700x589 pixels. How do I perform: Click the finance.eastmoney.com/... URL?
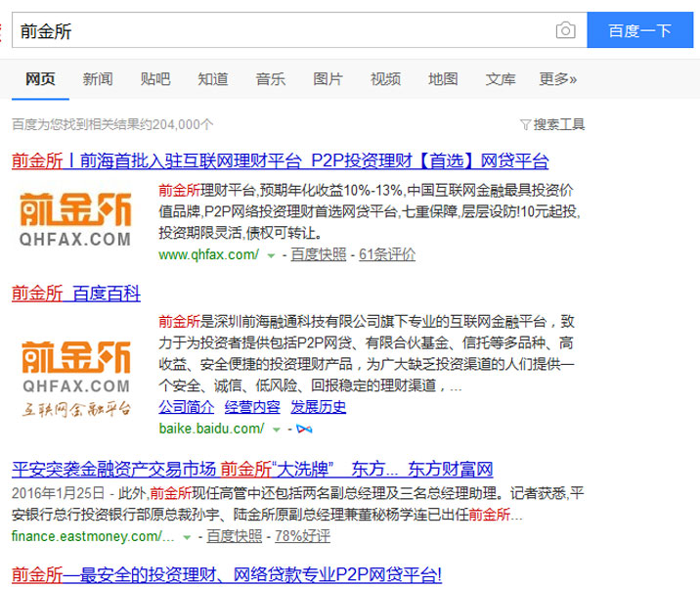tap(93, 536)
